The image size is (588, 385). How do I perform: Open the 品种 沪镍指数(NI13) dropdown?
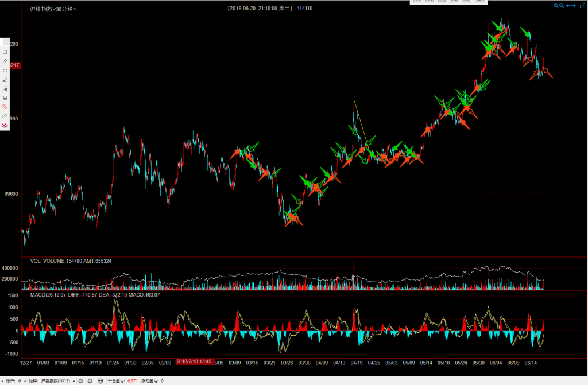click(74, 381)
